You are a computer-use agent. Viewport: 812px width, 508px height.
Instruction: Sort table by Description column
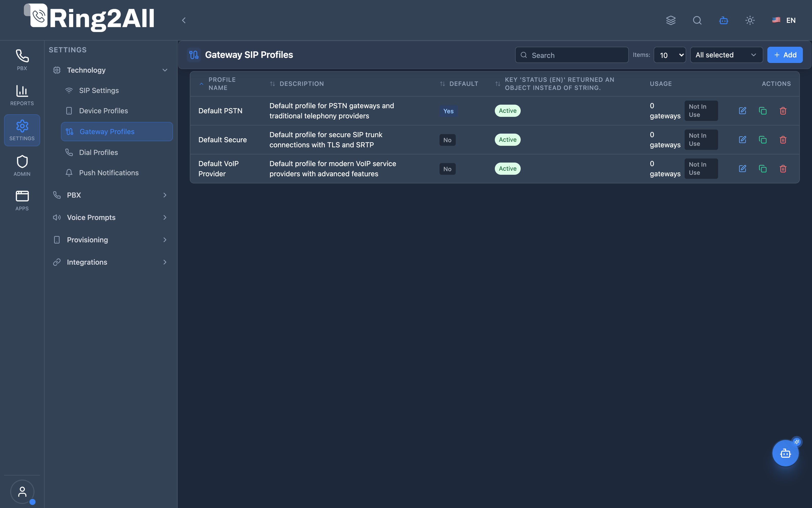coord(297,84)
